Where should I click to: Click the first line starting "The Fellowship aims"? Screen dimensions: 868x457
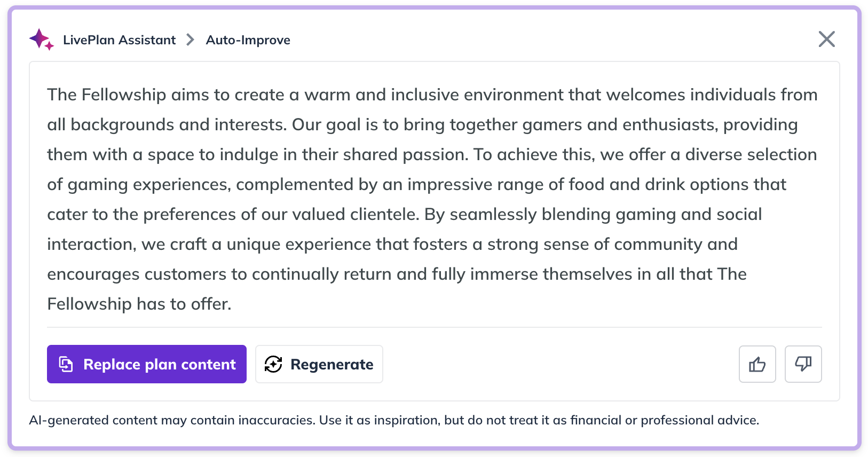(432, 94)
